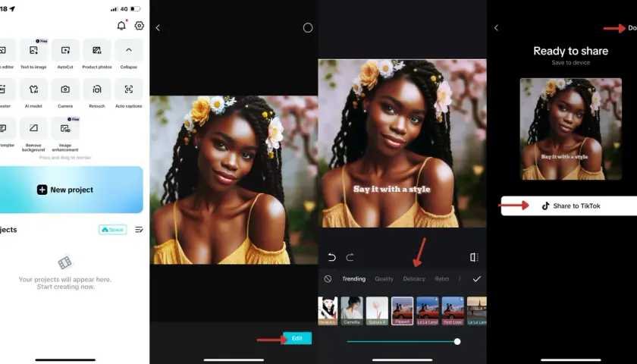
Task: Select the Retouch tool
Action: tap(97, 93)
